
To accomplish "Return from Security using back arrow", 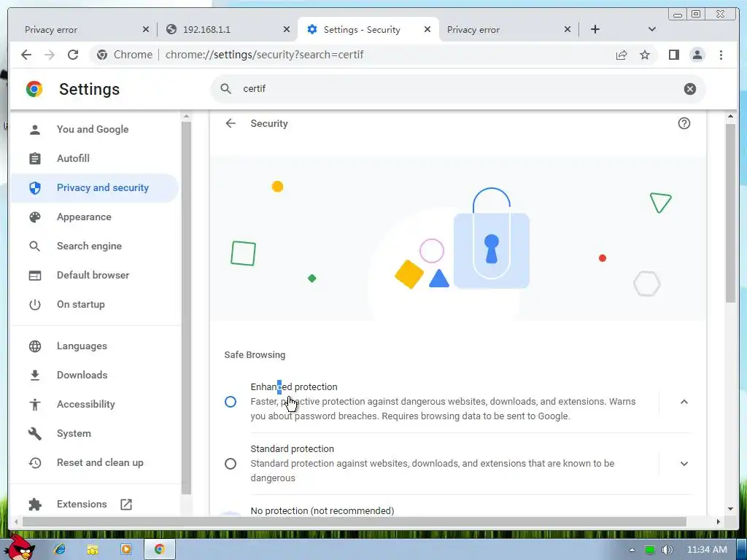I will tap(231, 124).
